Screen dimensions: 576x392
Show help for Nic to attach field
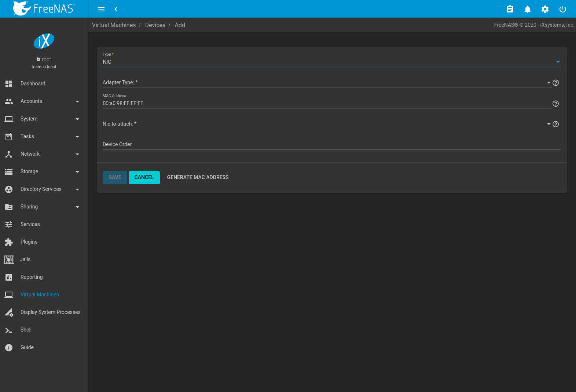(555, 124)
